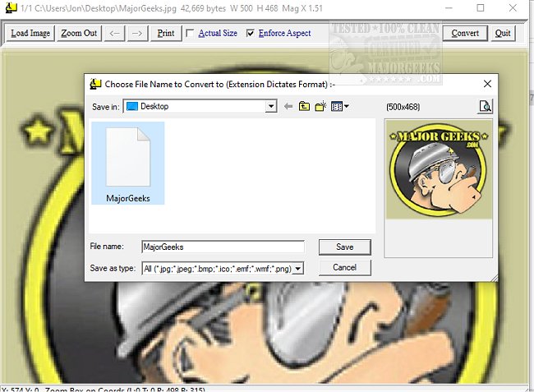Click Save in the dialog
This screenshot has height=392, width=534.
[x=345, y=247]
